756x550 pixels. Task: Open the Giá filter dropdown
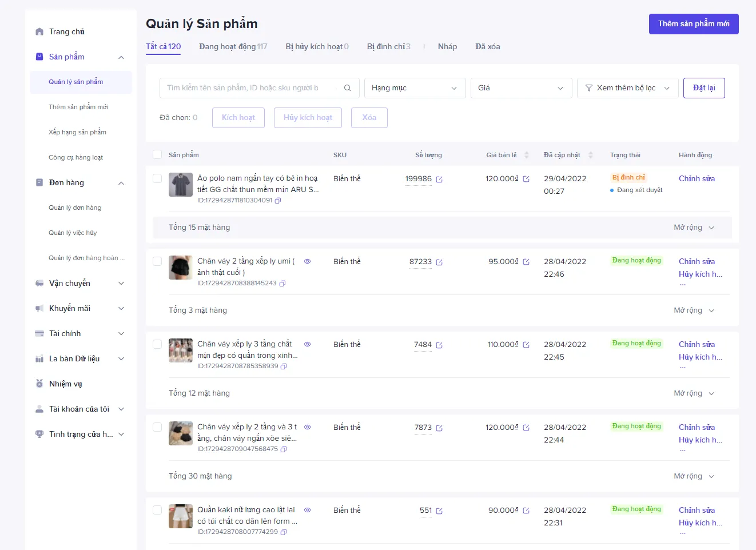click(x=521, y=88)
